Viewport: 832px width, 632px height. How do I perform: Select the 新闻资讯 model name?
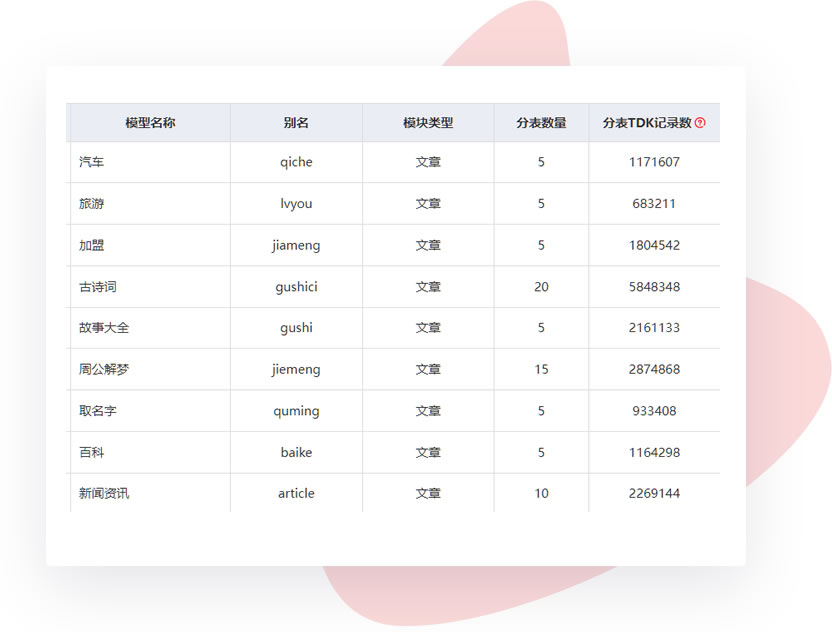click(104, 493)
